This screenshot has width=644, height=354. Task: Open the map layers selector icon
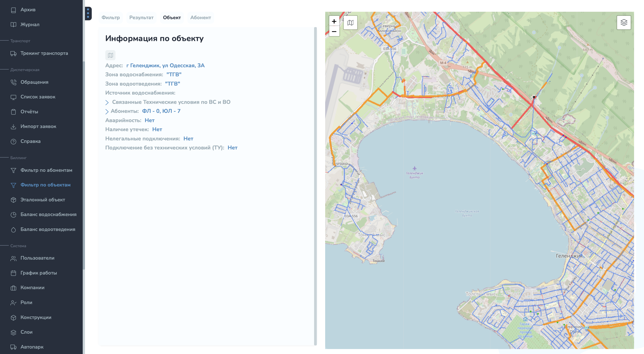click(623, 23)
